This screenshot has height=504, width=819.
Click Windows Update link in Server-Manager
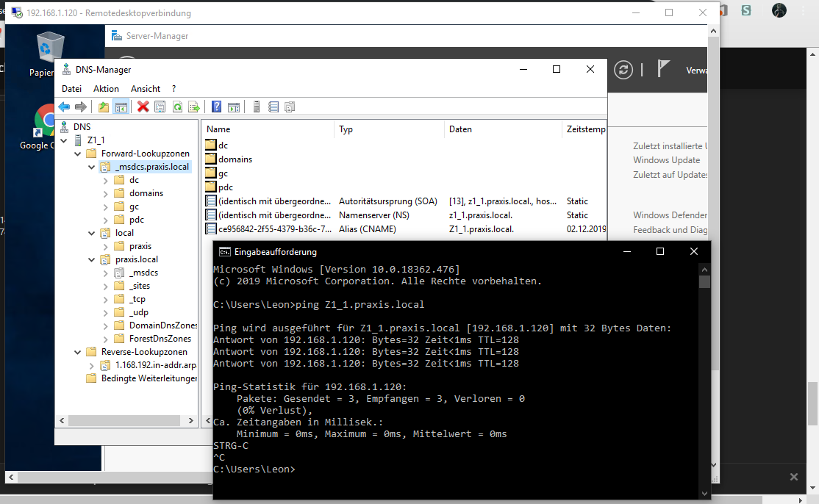[667, 160]
